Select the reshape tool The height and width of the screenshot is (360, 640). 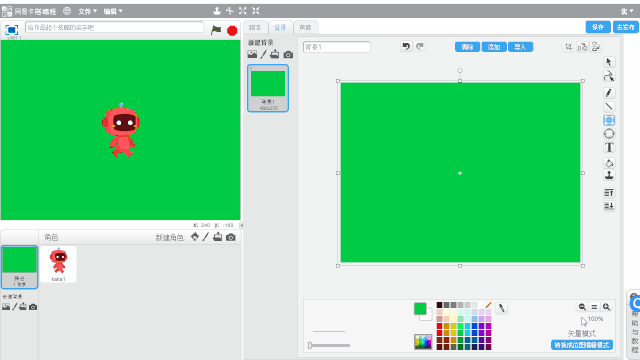[609, 76]
